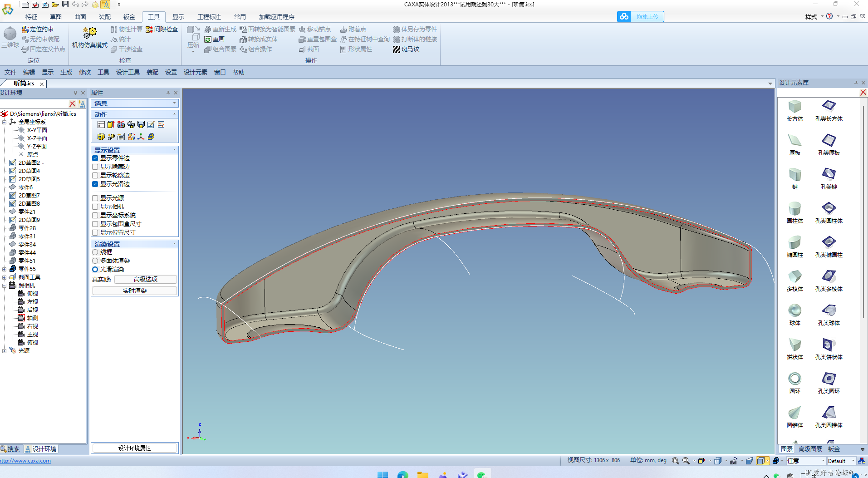Choose the 圆环 torus element
The image size is (868, 478).
794,383
